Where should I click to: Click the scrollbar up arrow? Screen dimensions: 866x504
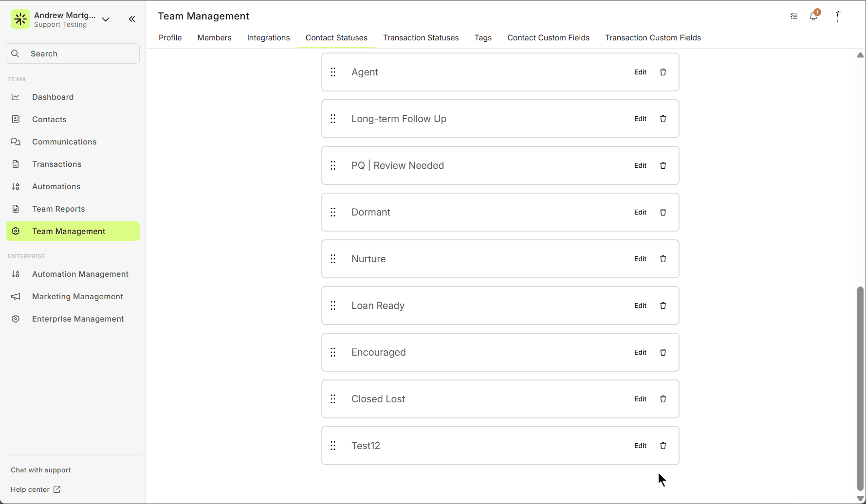click(860, 55)
